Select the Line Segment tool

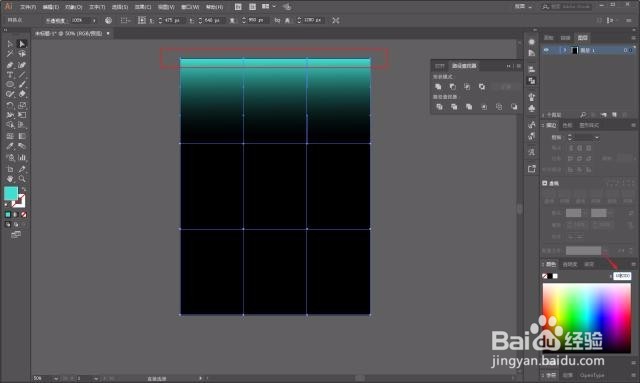pos(22,75)
